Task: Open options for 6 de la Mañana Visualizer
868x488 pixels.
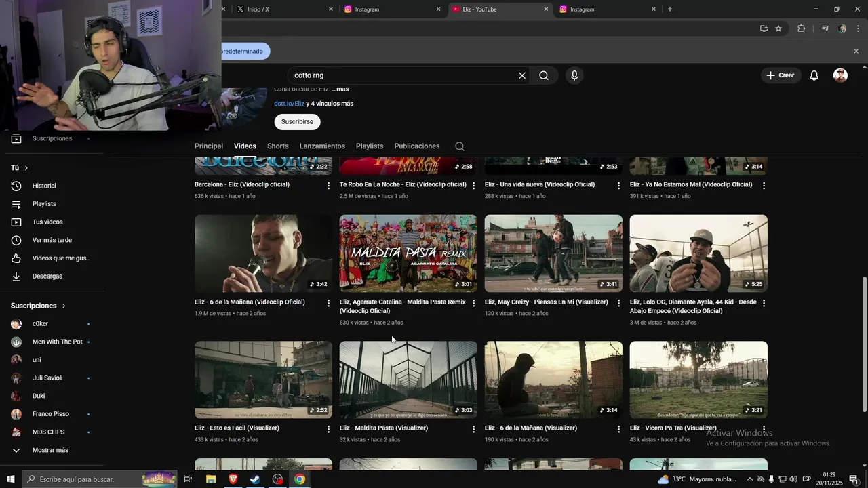Action: (618, 429)
